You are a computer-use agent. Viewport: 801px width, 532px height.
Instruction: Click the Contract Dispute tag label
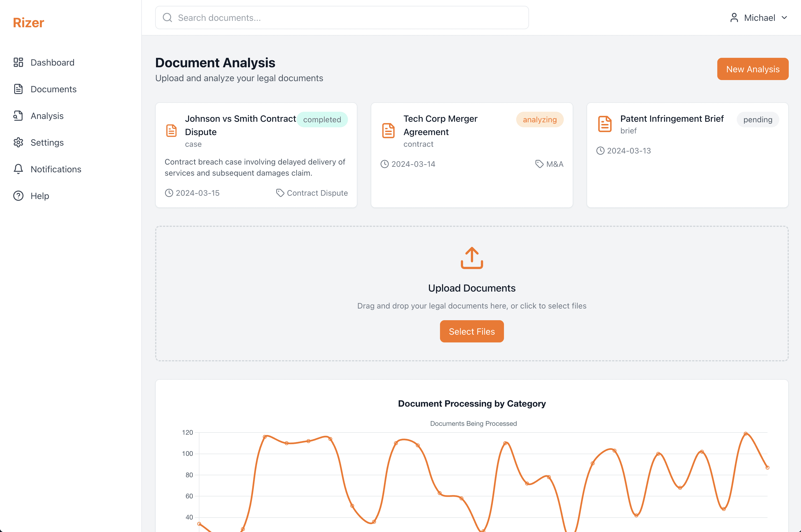click(x=317, y=193)
